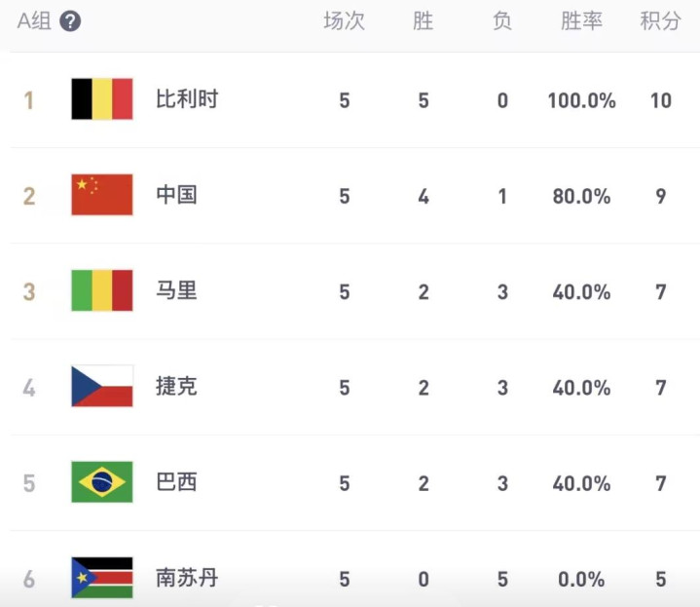Viewport: 700px width, 607px height.
Task: Click the A组 group label
Action: click(34, 21)
